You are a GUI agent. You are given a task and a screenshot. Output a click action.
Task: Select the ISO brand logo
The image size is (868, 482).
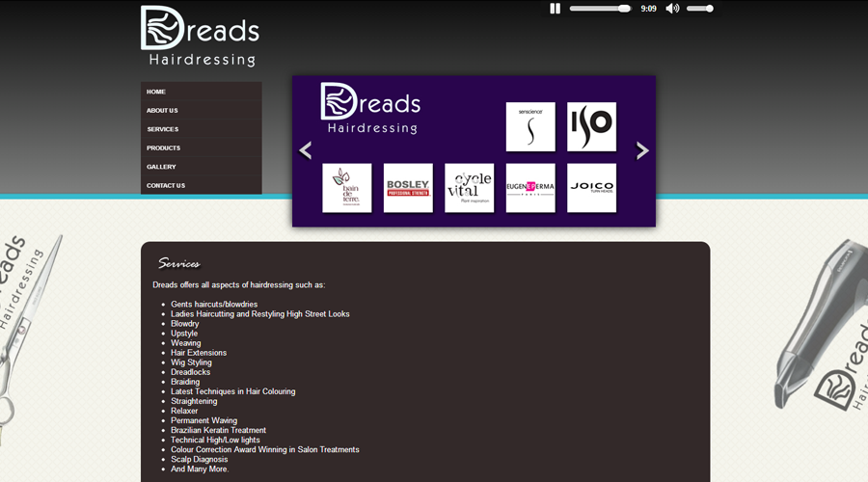coord(591,126)
